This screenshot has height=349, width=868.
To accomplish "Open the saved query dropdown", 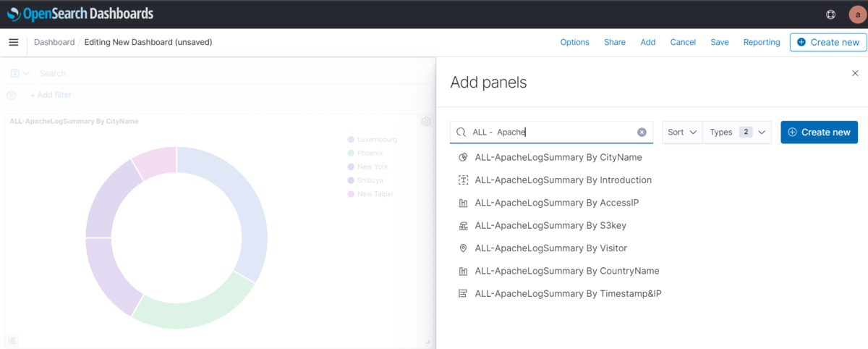I will point(20,73).
